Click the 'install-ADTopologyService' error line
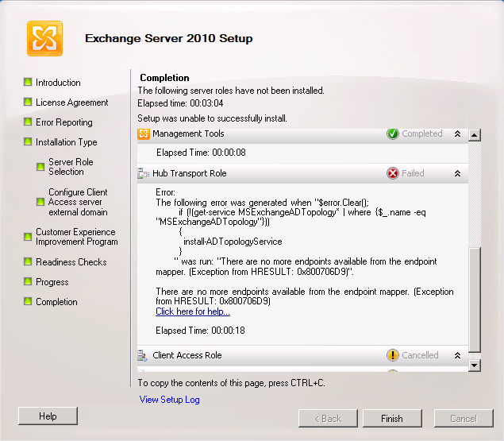The height and width of the screenshot is (441, 504). click(233, 242)
